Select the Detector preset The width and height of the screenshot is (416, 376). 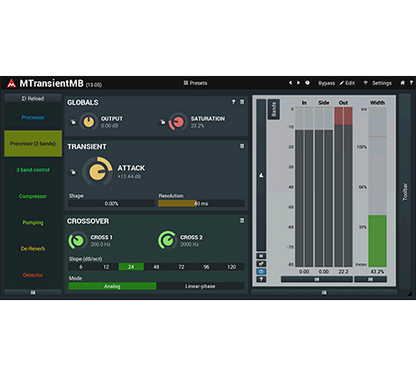click(33, 275)
